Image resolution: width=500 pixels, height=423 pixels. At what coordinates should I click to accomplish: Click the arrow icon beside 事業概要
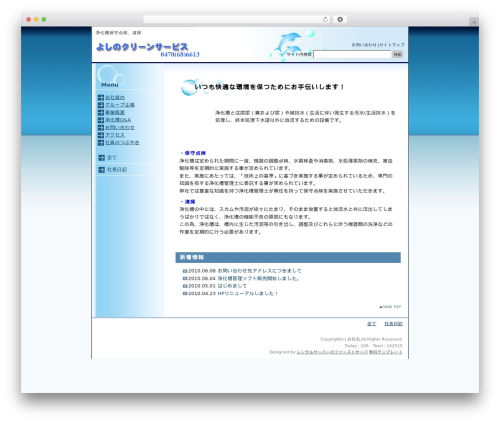point(101,113)
